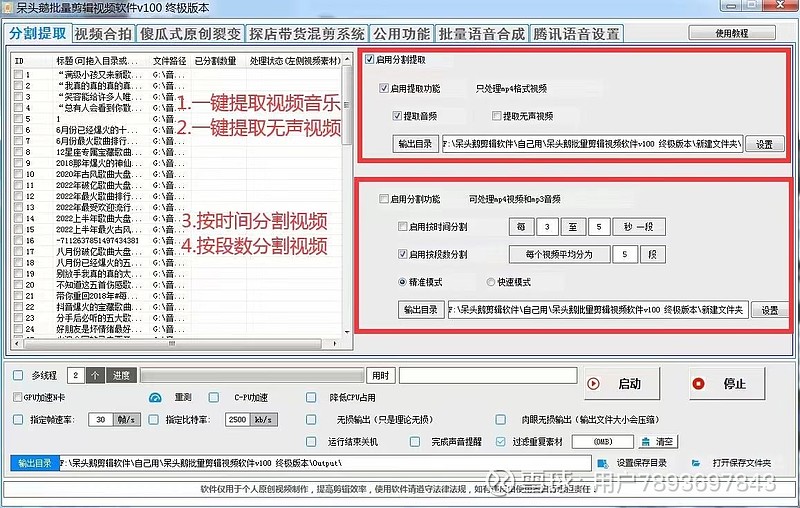This screenshot has width=800, height=508.
Task: Click the minimum seconds field showing 3
Action: (x=547, y=226)
